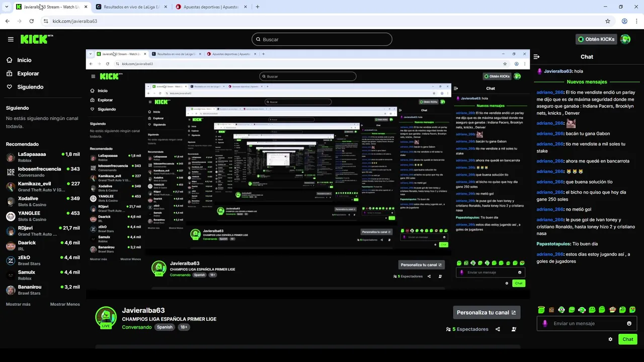Click the Enviar un mensaje field

(x=587, y=323)
